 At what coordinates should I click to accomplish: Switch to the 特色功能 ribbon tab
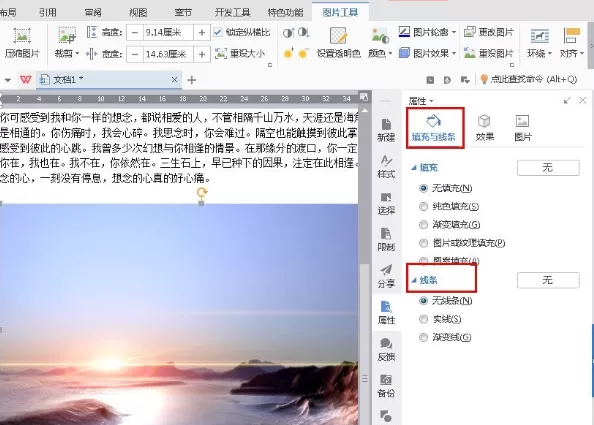tap(285, 12)
